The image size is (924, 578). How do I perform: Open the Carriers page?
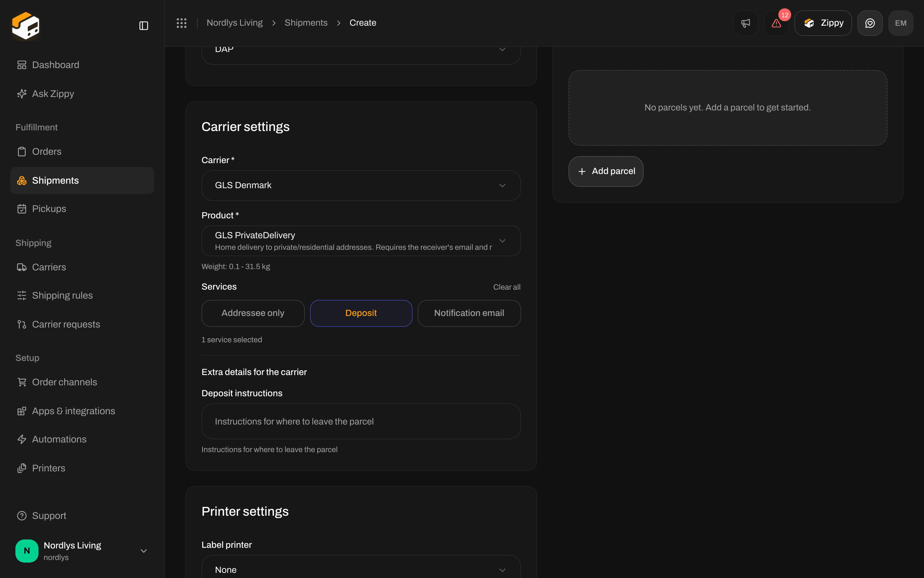[82, 267]
